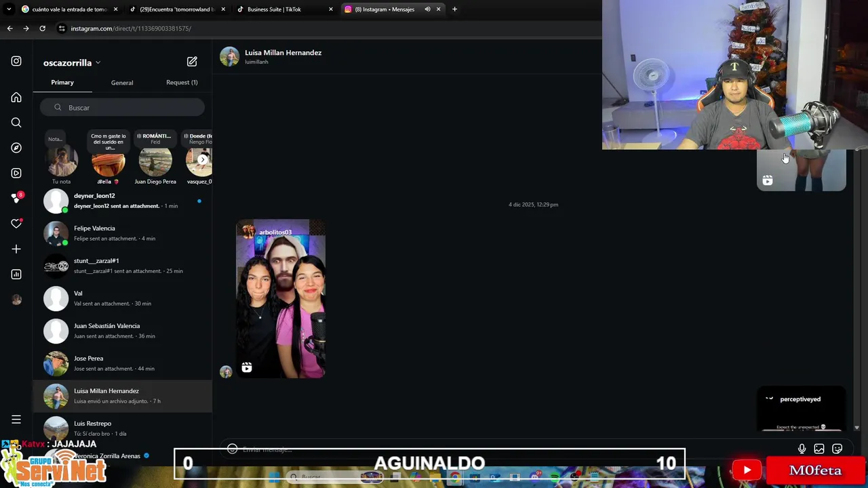The height and width of the screenshot is (488, 868).
Task: Click the browser address bar URL
Action: (x=131, y=28)
